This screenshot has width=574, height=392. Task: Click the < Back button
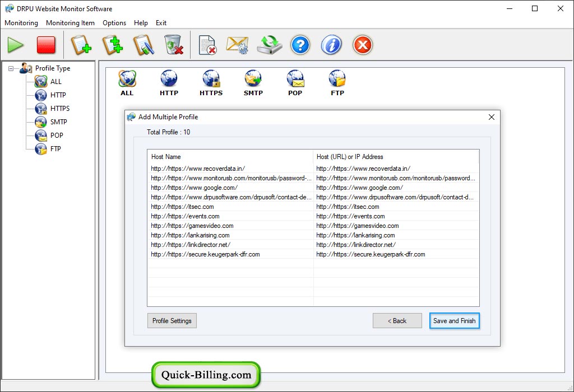click(397, 321)
